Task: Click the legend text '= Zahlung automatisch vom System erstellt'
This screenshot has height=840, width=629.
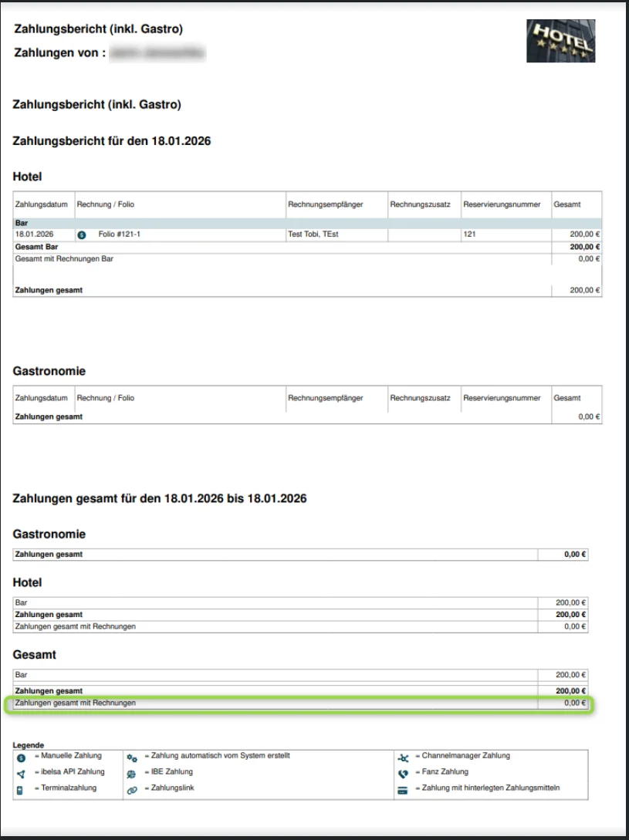Action: tap(217, 756)
